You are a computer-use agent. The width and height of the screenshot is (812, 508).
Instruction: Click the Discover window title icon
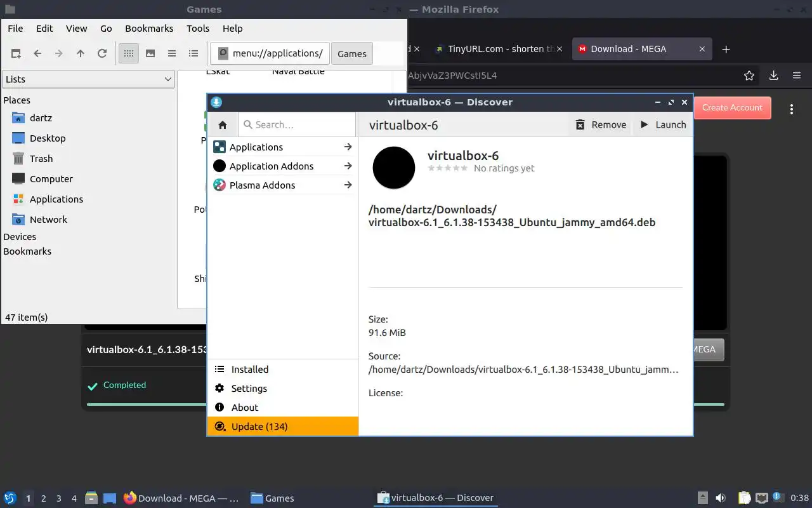click(x=216, y=102)
